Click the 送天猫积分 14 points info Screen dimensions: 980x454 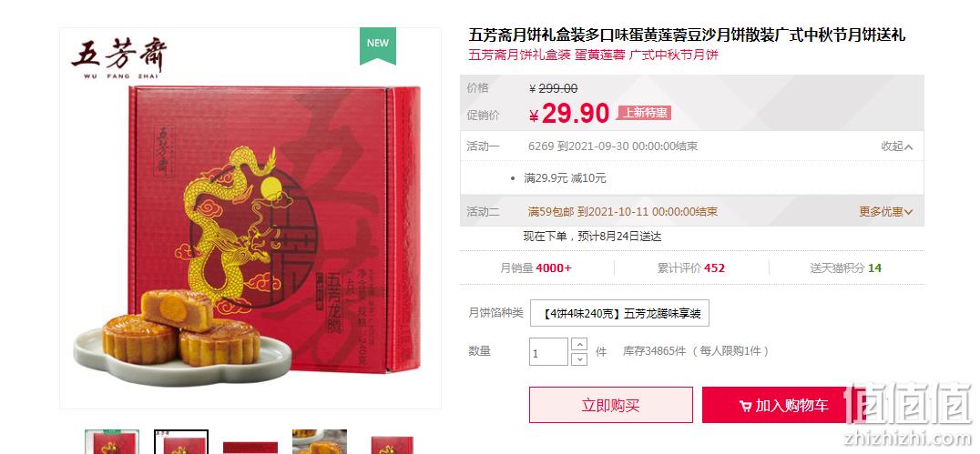(845, 267)
